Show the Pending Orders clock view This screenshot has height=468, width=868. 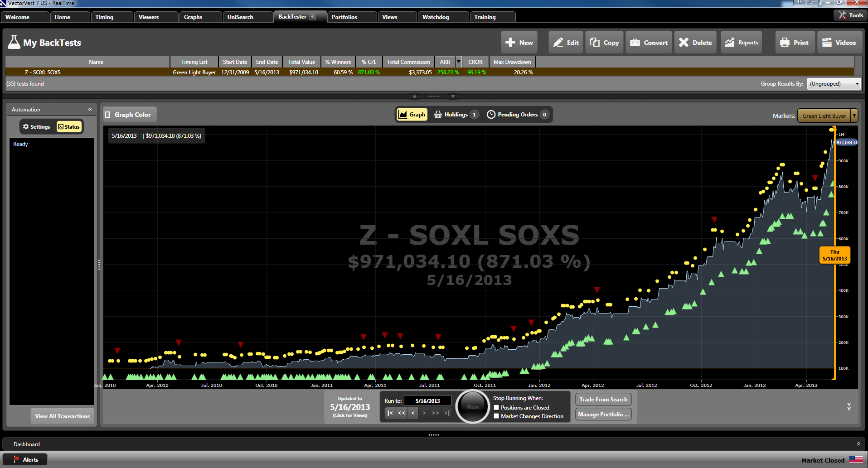518,115
